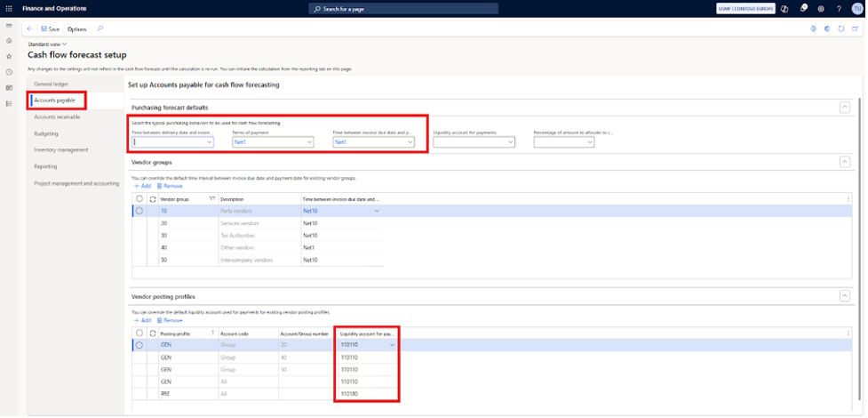Image resolution: width=868 pixels, height=418 pixels.
Task: Select row checkbox for first GEN posting profile
Action: pos(139,345)
